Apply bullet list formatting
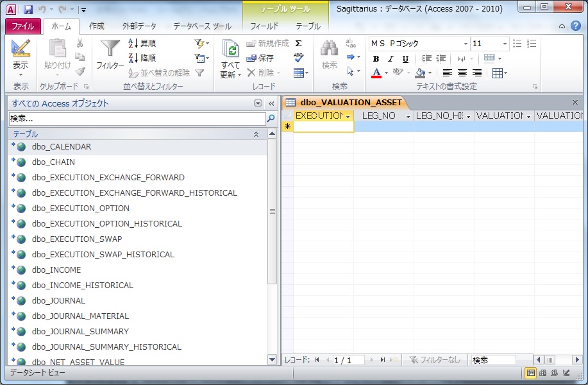This screenshot has height=385, width=588. (517, 44)
